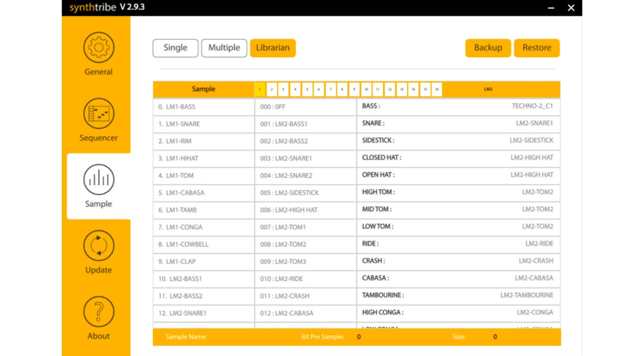Viewport: 644px width, 356px height.
Task: Switch to the Single tab
Action: click(x=175, y=48)
